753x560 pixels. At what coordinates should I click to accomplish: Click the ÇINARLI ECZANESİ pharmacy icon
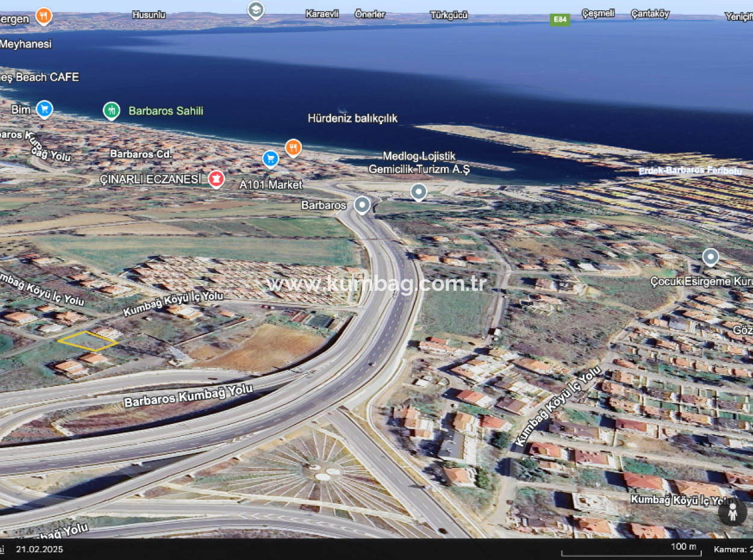216,179
